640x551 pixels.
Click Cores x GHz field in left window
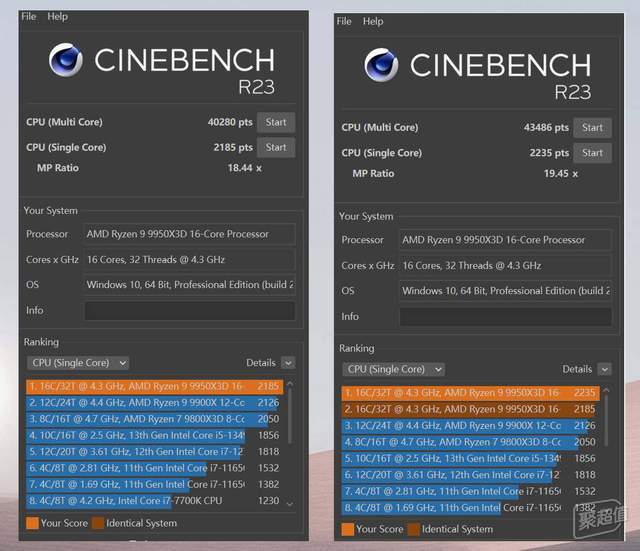(189, 260)
